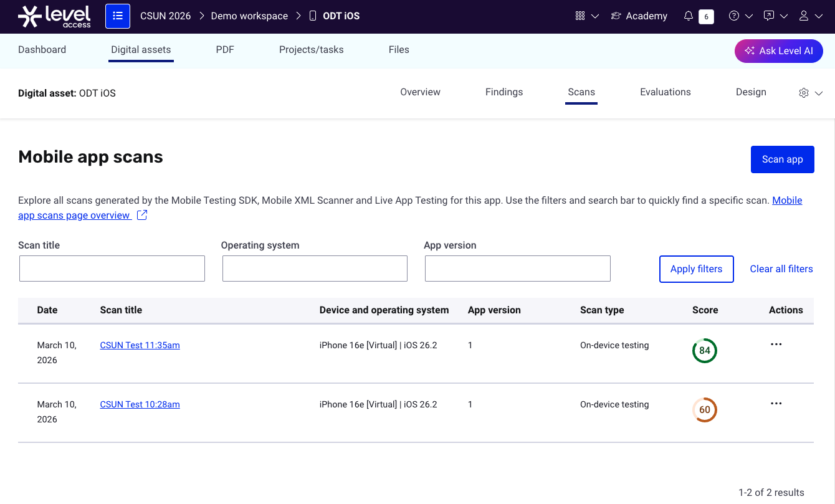Screen dimensions: 835x504
Task: Open the apps grid menu
Action: point(580,16)
